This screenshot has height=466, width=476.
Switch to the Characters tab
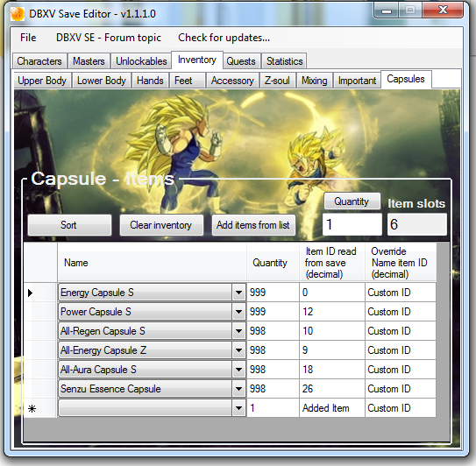[x=39, y=61]
